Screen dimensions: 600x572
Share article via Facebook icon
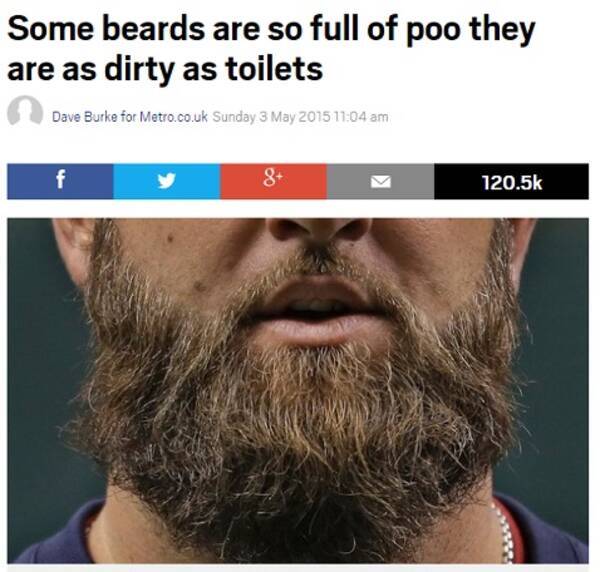pyautogui.click(x=60, y=179)
